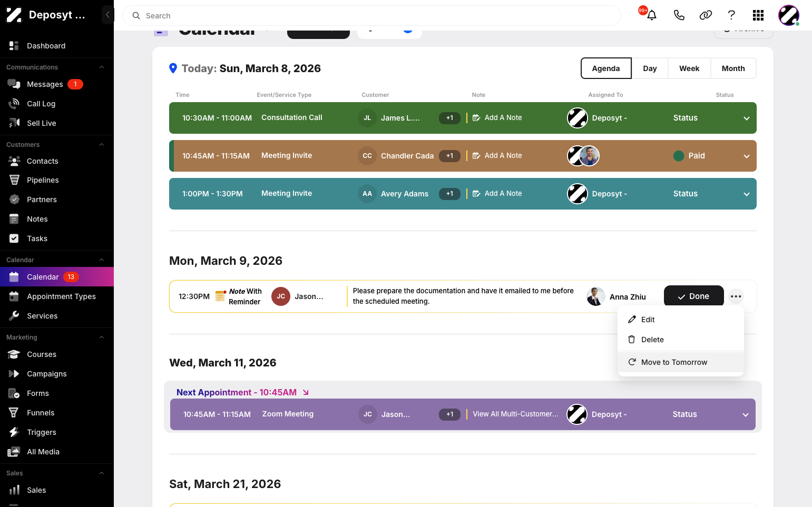Add A Note on Chandler Cada row
This screenshot has width=812, height=507.
tap(497, 156)
